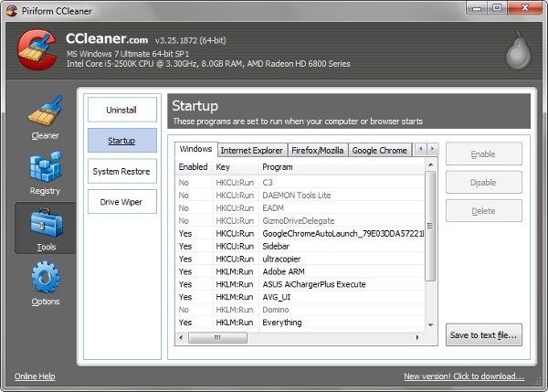Select the Adobe ARM entry
Image resolution: width=548 pixels, height=392 pixels.
pos(300,271)
